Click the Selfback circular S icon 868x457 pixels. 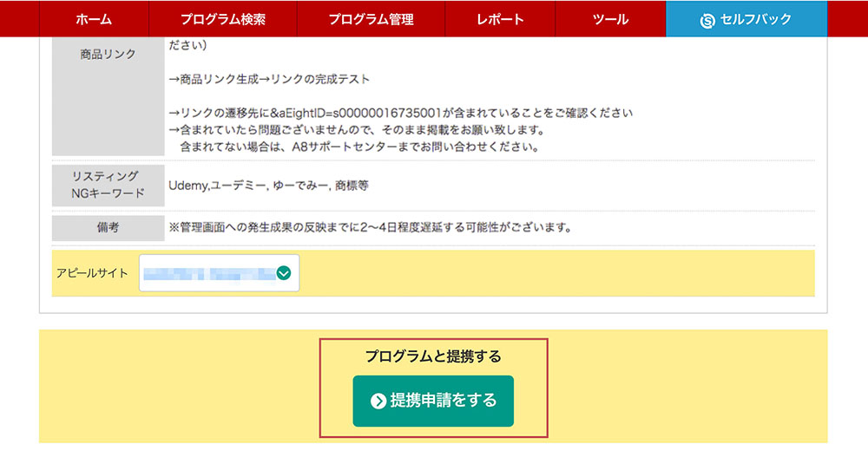(707, 20)
